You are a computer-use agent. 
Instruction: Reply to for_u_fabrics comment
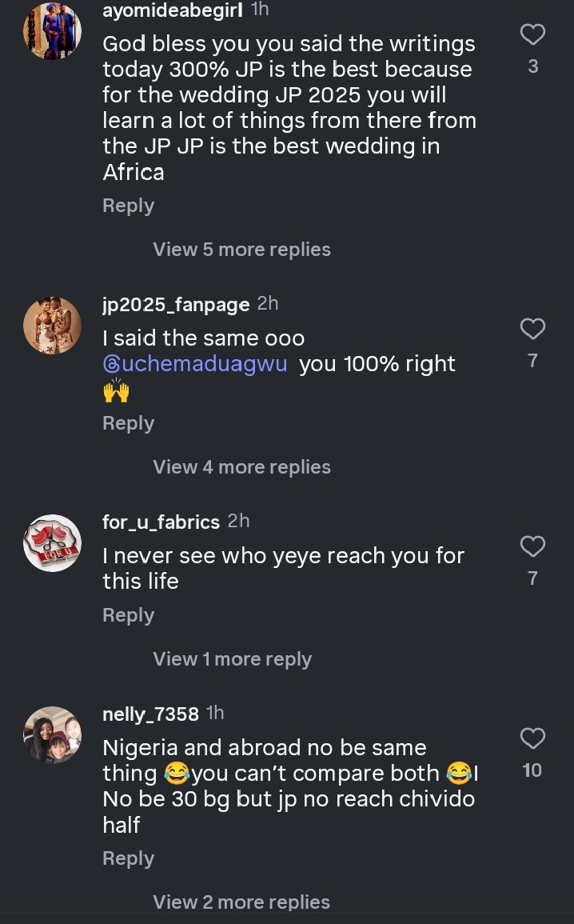[128, 615]
